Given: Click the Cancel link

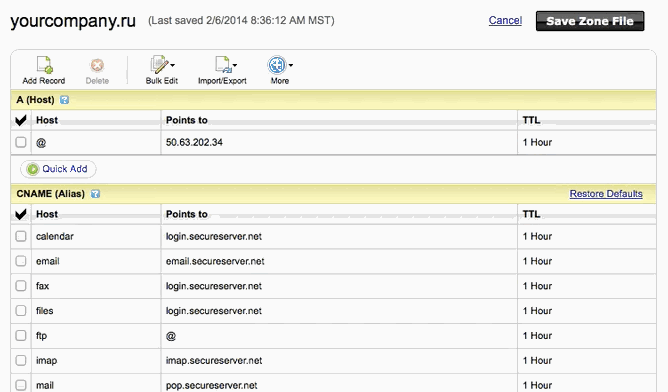Looking at the screenshot, I should click(x=505, y=20).
